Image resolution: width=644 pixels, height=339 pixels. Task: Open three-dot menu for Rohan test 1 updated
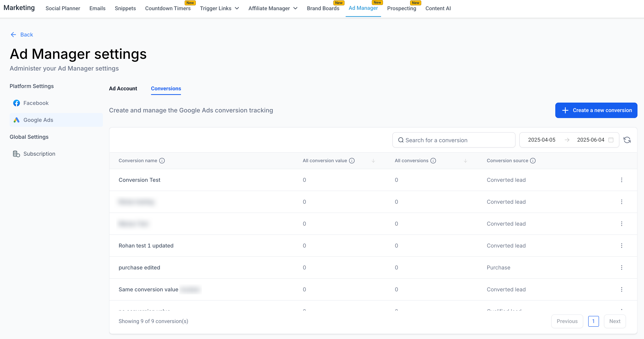tap(621, 246)
